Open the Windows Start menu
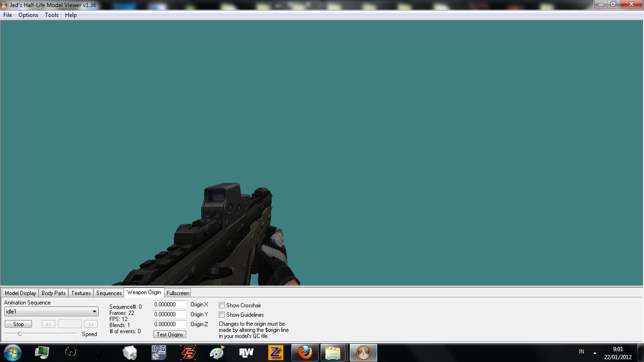This screenshot has width=644, height=362. 13,353
